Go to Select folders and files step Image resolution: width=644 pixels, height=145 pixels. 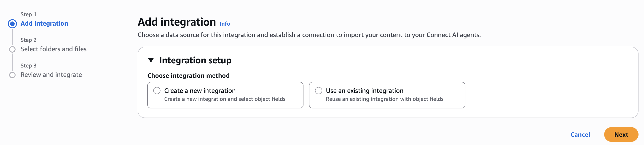[x=53, y=49]
